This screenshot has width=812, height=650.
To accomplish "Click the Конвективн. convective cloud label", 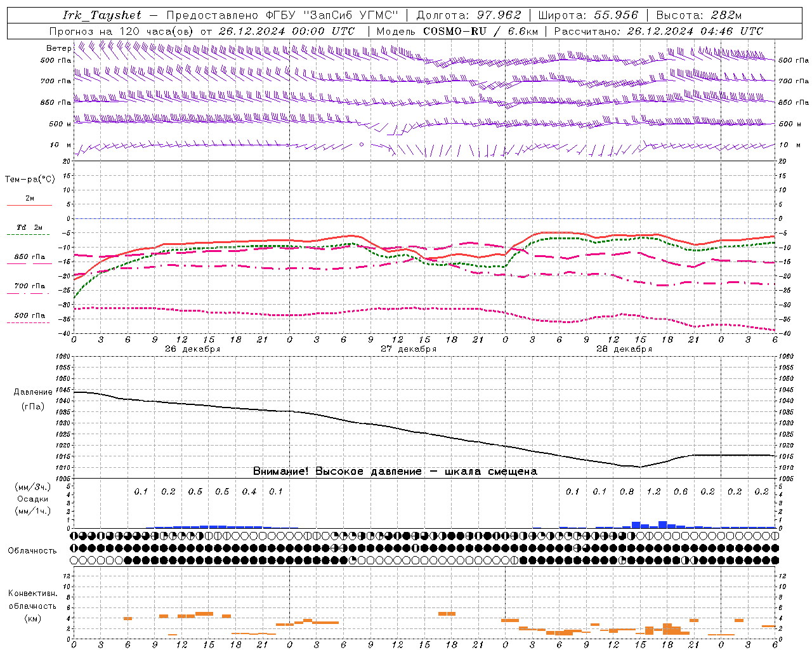I will [x=33, y=594].
